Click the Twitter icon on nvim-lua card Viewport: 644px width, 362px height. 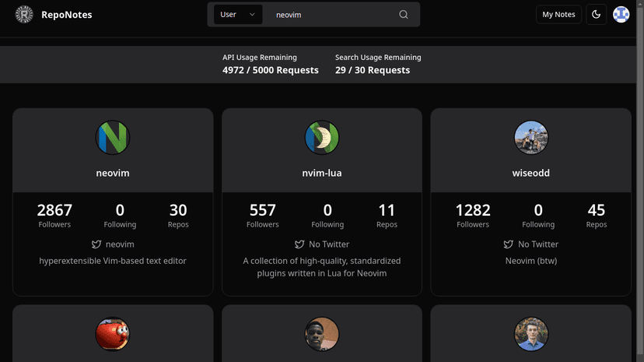click(299, 244)
